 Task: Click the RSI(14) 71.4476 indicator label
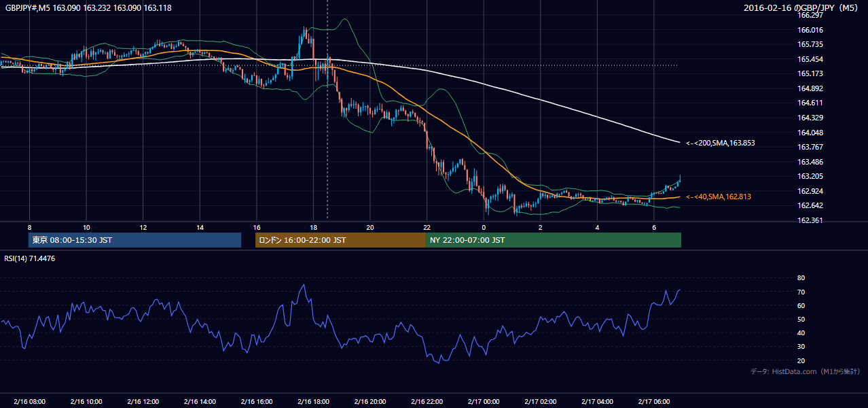pos(30,258)
